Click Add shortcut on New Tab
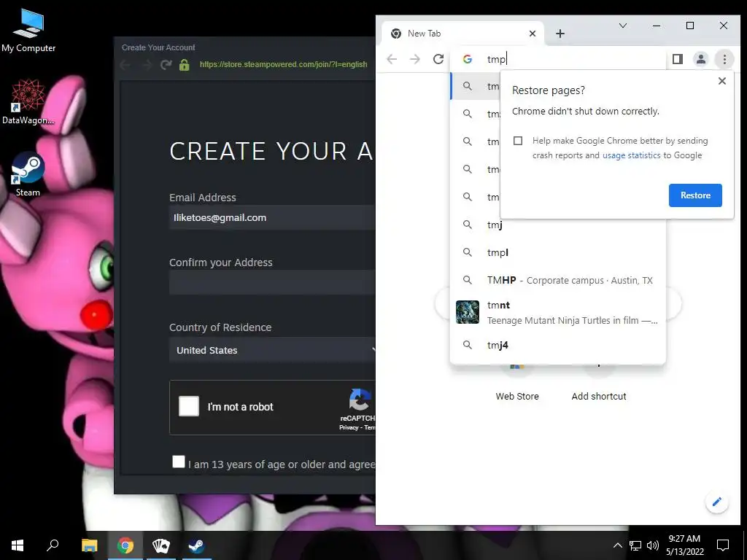747x560 pixels. tap(599, 396)
